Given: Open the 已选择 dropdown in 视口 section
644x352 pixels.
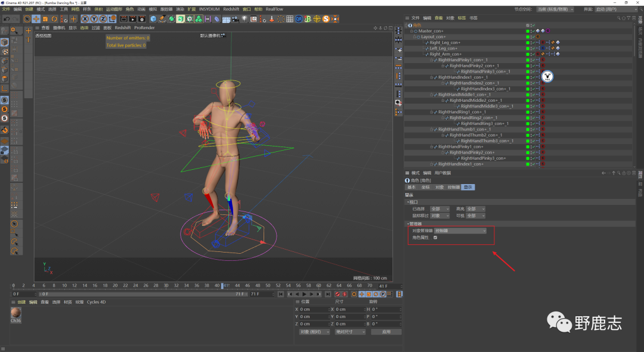Looking at the screenshot, I should (439, 209).
